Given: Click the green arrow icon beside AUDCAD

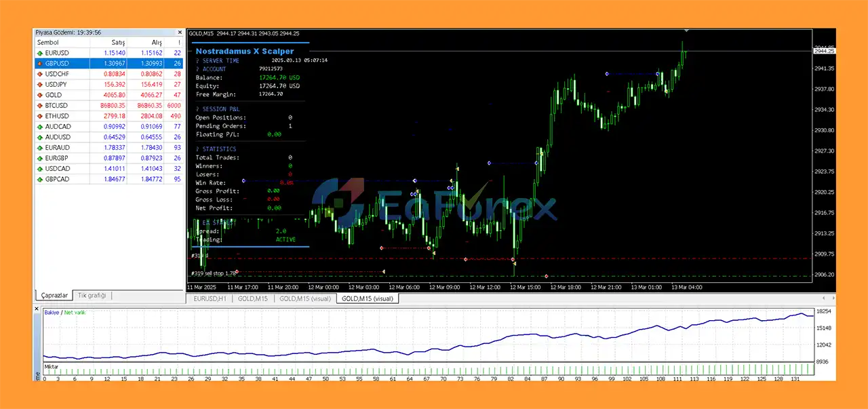Looking at the screenshot, I should 40,126.
